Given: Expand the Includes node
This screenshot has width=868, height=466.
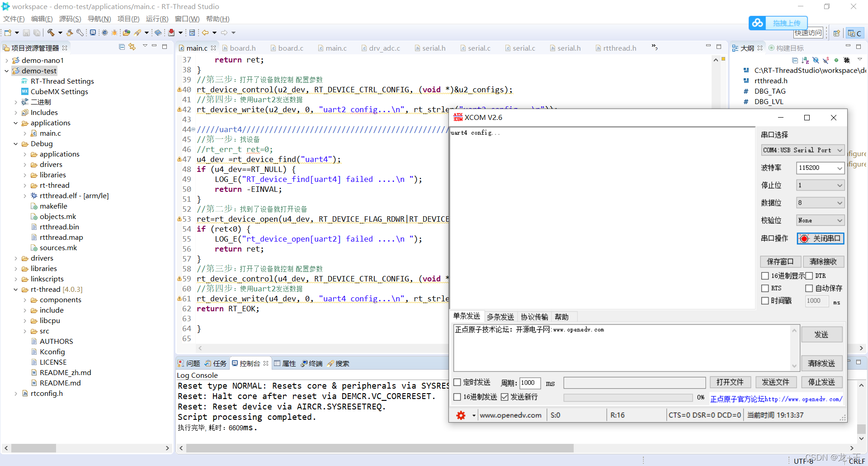Looking at the screenshot, I should pos(15,113).
